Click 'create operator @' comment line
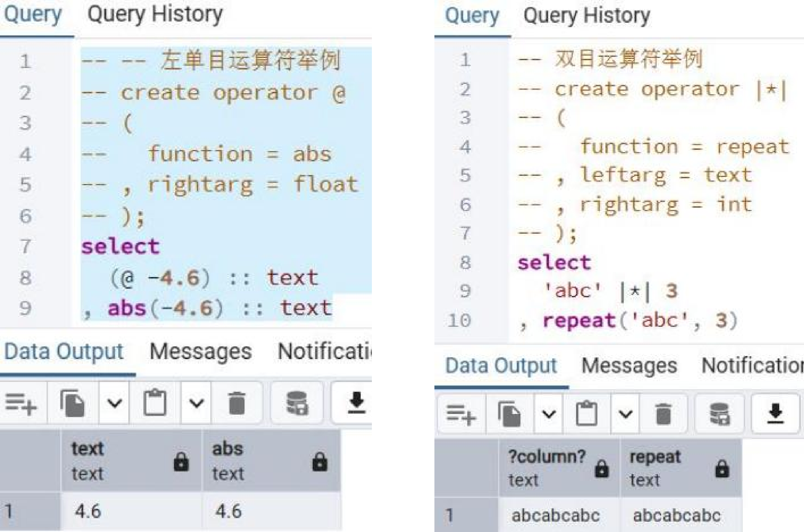 [214, 93]
